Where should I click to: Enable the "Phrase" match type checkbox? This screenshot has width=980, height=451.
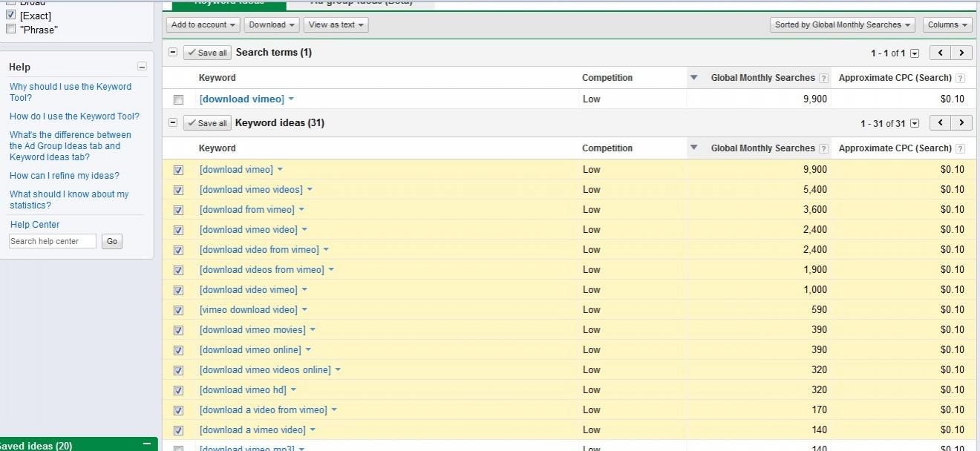click(x=10, y=29)
